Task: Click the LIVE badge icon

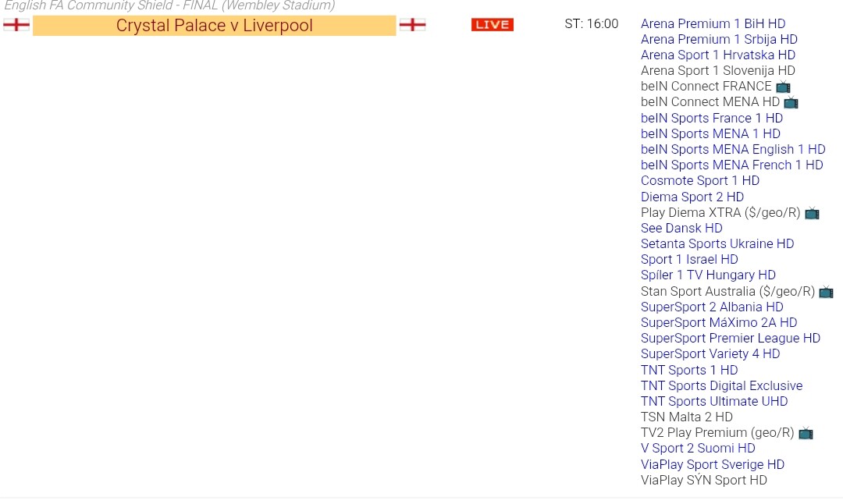Action: [492, 25]
